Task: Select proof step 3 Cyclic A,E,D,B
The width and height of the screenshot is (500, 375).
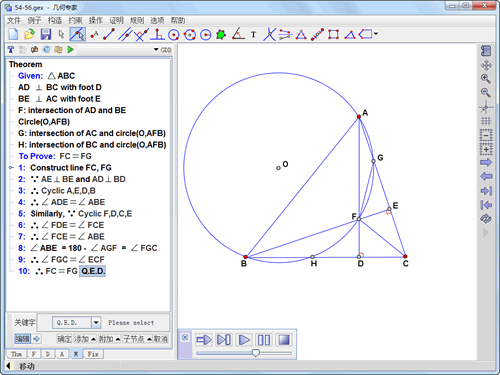Action: [57, 191]
